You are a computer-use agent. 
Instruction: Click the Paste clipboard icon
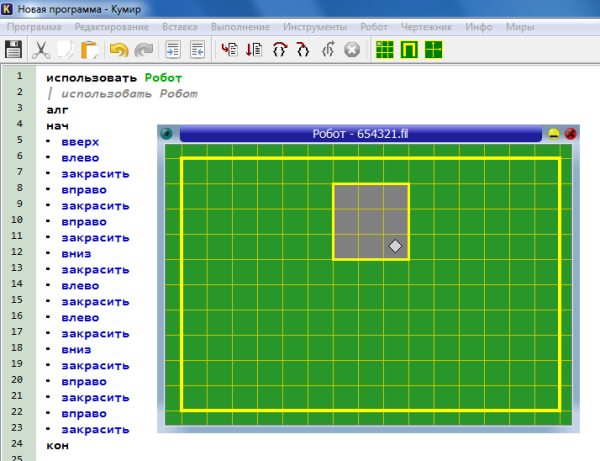click(x=89, y=49)
